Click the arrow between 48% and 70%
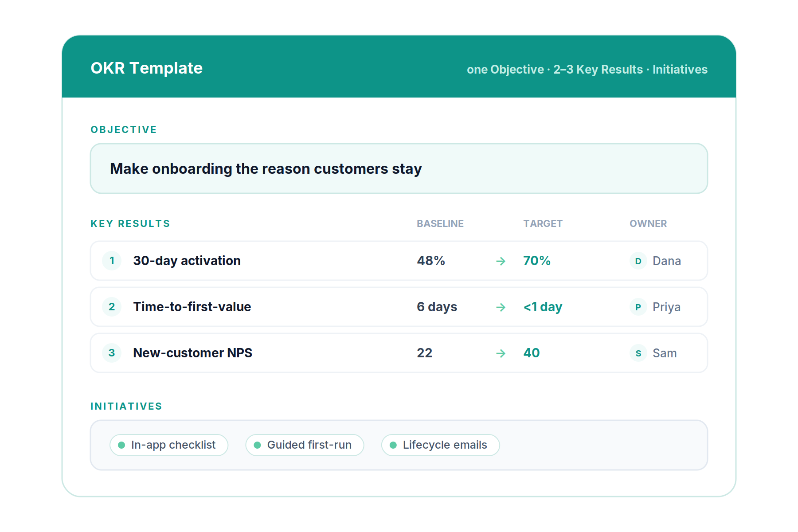Viewport: 798px width, 532px height. [x=501, y=261]
